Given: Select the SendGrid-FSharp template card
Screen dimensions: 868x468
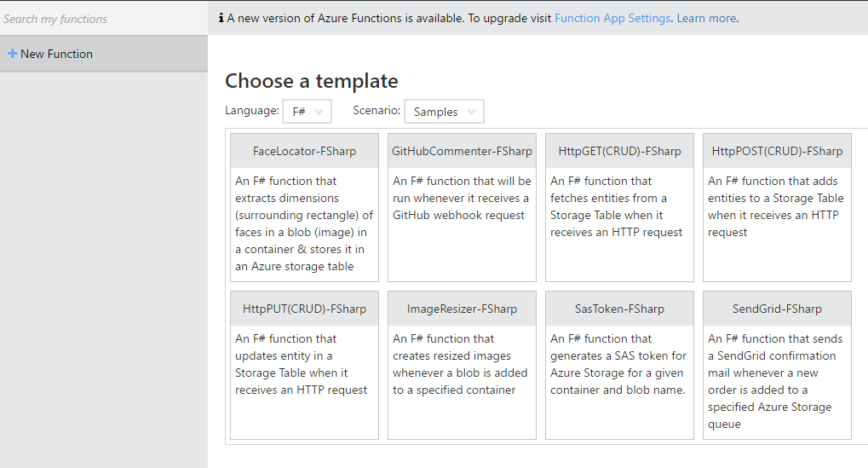Looking at the screenshot, I should [777, 309].
